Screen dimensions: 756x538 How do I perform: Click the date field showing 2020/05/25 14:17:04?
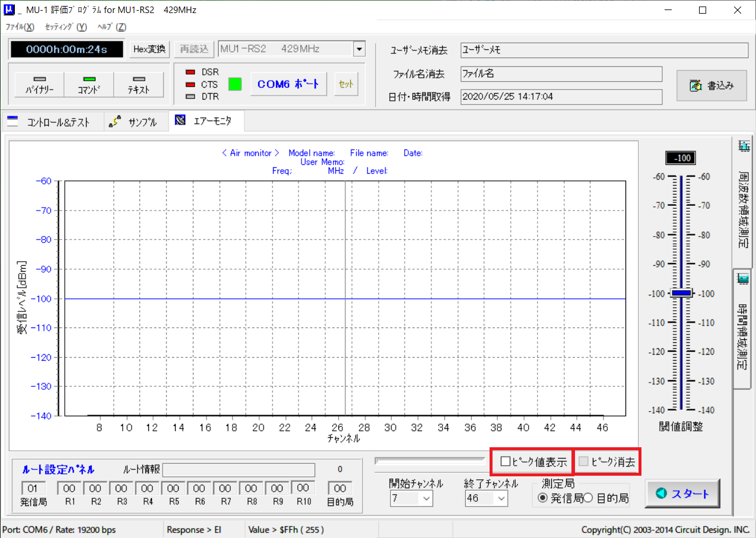[x=561, y=97]
